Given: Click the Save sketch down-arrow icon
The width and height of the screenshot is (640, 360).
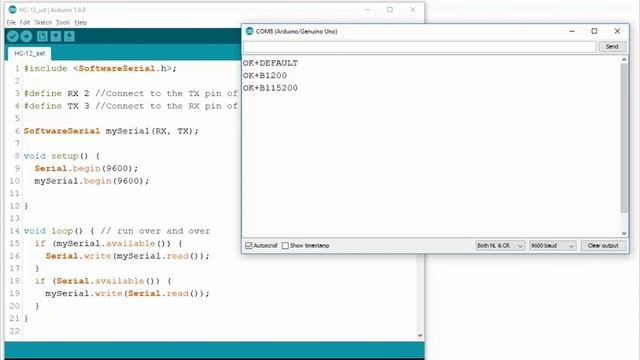Looking at the screenshot, I should (69, 36).
